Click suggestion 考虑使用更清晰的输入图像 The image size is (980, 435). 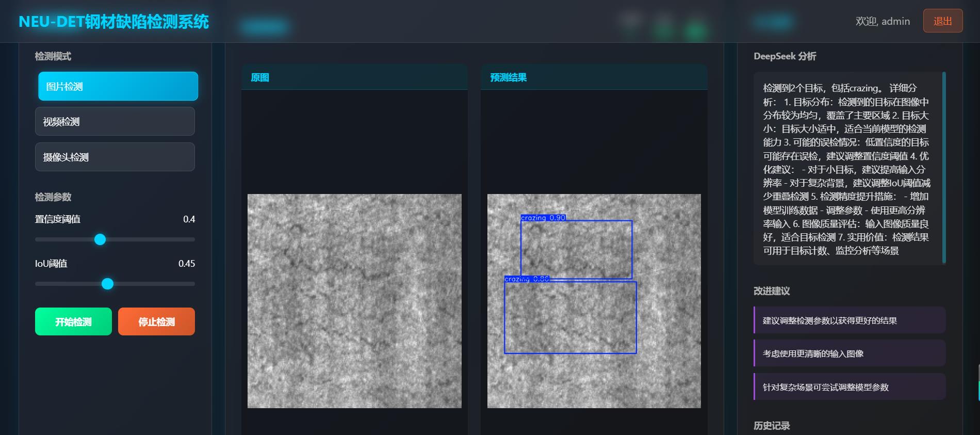click(850, 353)
